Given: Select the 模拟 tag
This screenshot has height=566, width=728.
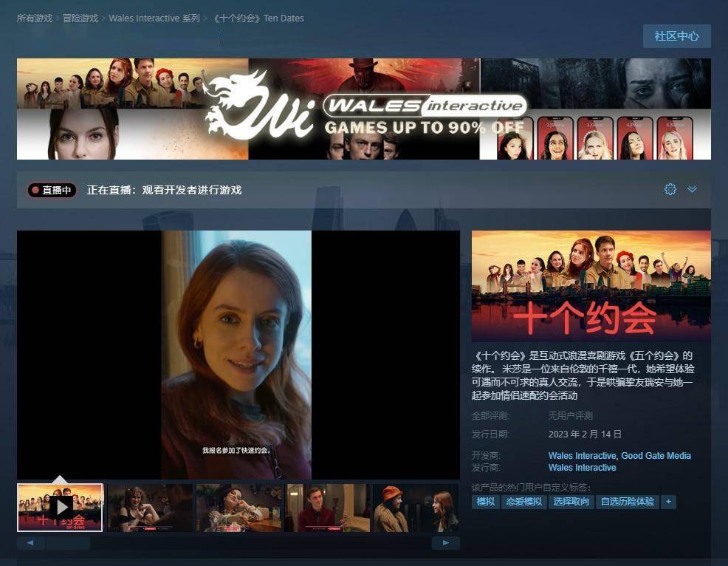Looking at the screenshot, I should click(x=486, y=502).
